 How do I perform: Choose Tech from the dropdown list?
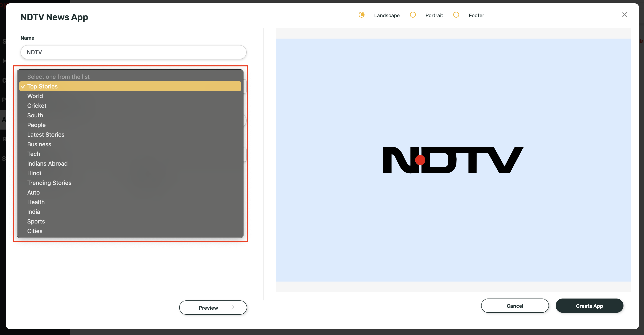130,154
